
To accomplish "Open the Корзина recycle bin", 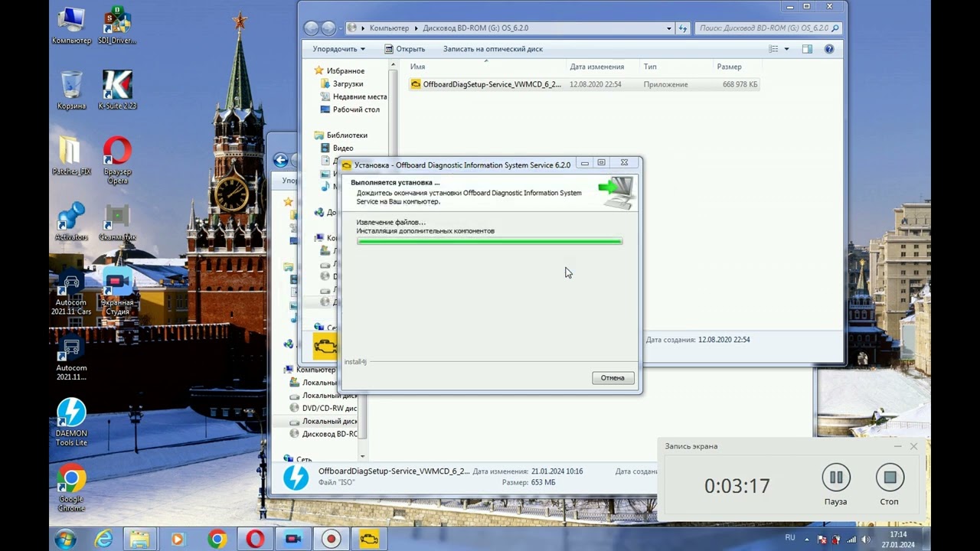I will click(71, 90).
